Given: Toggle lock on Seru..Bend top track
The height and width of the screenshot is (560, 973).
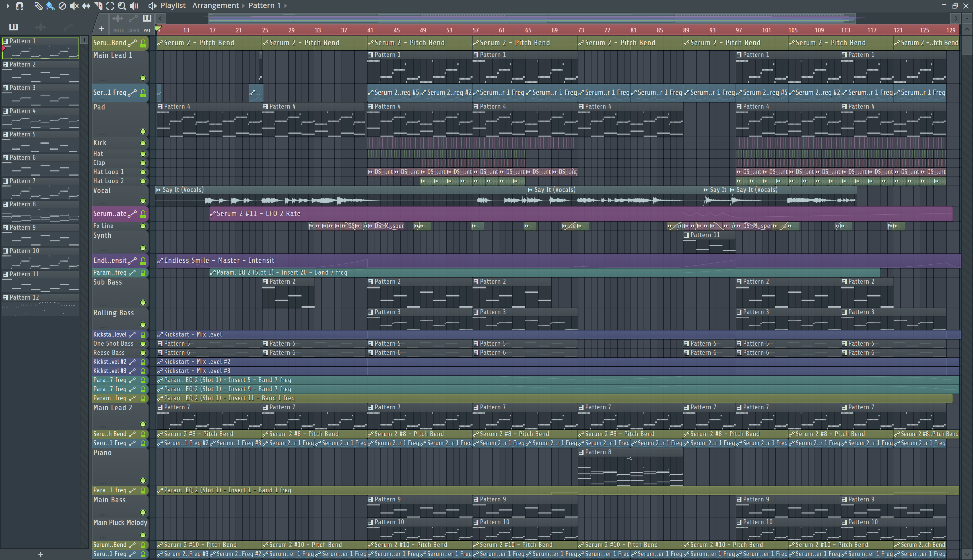Looking at the screenshot, I should (x=143, y=43).
